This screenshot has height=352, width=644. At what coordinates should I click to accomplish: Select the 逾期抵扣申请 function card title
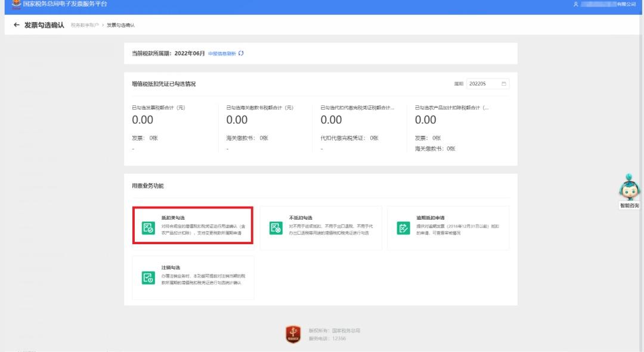431,218
